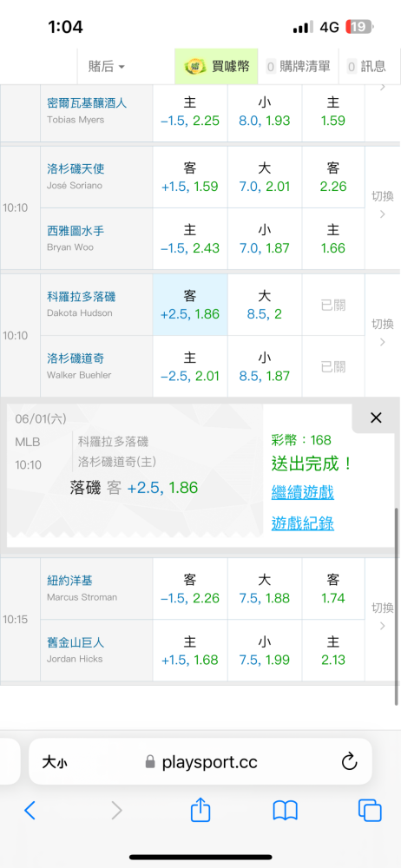Select Yankees 大 7.5, 1.88 over option

pyautogui.click(x=264, y=589)
